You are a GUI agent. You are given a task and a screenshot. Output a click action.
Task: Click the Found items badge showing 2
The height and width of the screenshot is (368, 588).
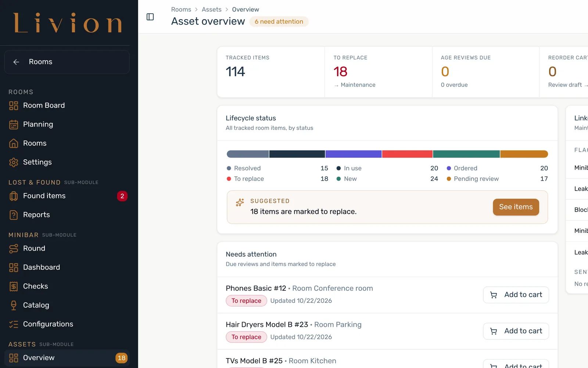[122, 196]
